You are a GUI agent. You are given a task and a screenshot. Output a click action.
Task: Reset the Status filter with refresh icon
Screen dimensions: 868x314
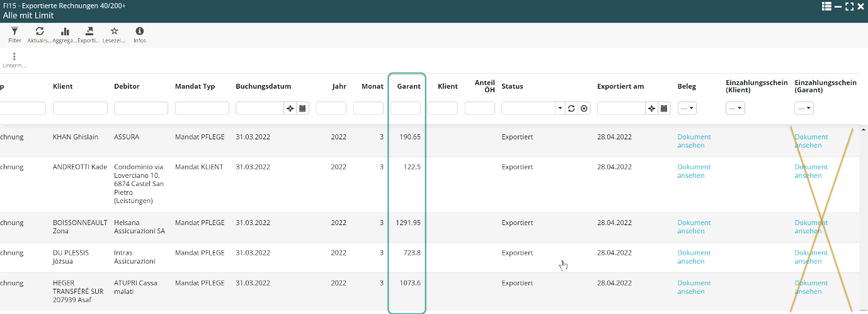tap(571, 108)
